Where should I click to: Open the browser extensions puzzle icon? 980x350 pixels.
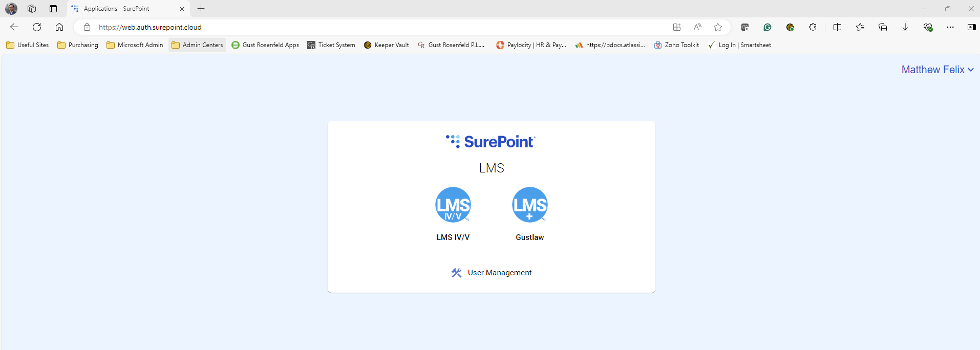813,27
